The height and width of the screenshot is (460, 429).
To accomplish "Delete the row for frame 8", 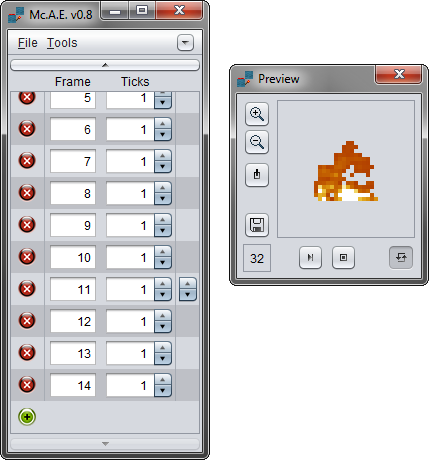I will tap(27, 193).
